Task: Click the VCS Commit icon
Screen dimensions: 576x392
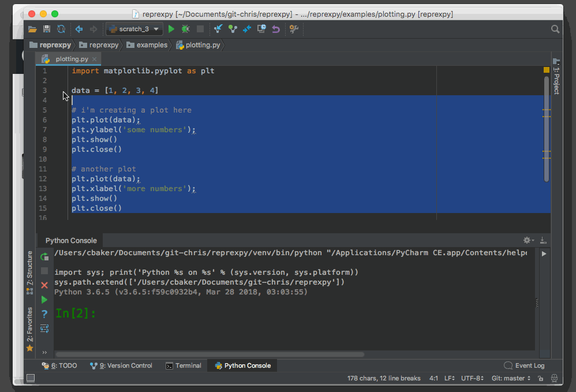Action: (x=233, y=29)
